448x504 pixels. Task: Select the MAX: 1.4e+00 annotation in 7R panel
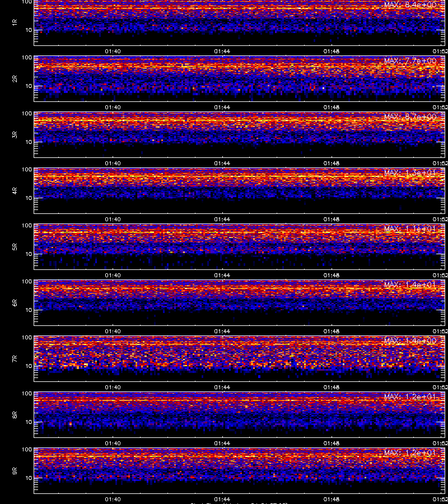point(410,340)
